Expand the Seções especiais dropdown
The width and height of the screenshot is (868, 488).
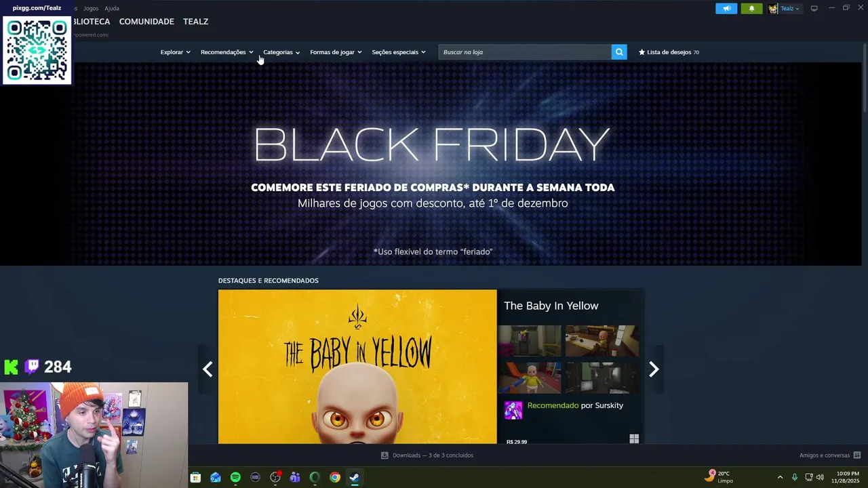399,52
